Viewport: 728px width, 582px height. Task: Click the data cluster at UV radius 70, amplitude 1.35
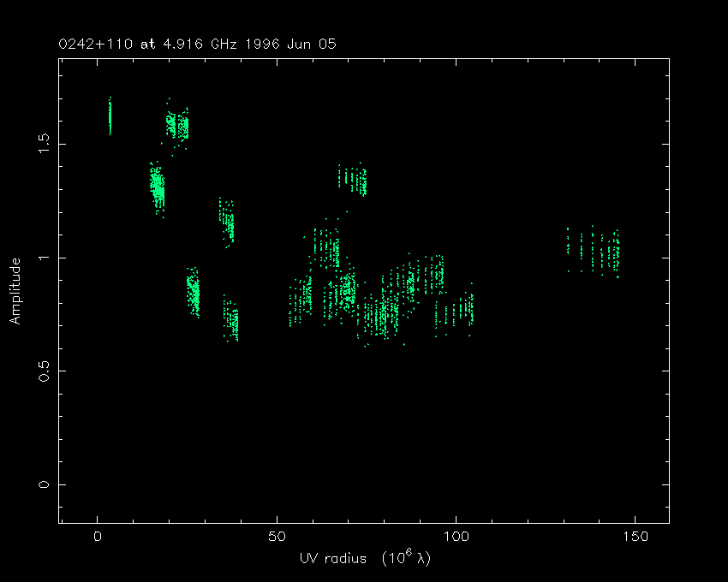352,180
